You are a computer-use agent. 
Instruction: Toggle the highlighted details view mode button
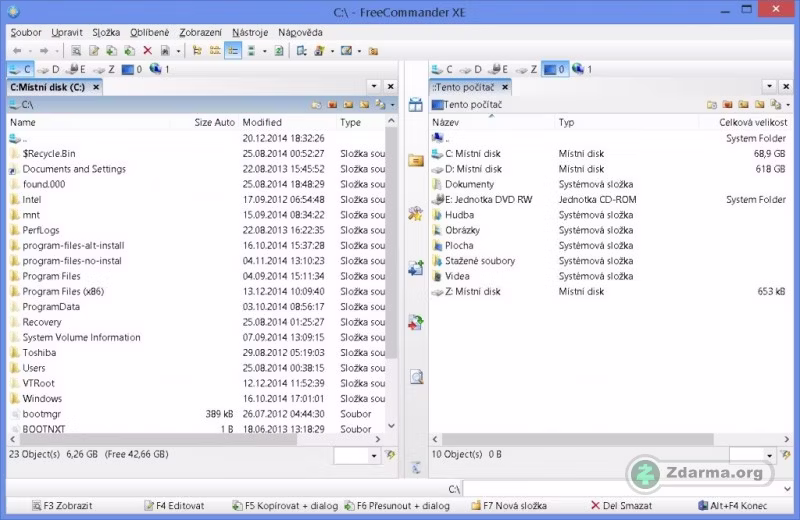coord(233,51)
